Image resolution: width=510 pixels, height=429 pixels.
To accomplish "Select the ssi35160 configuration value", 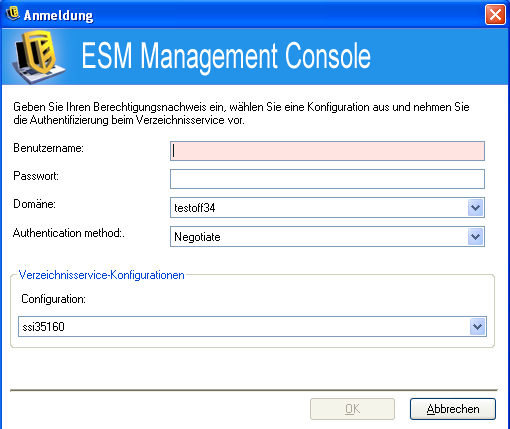I will coord(43,327).
